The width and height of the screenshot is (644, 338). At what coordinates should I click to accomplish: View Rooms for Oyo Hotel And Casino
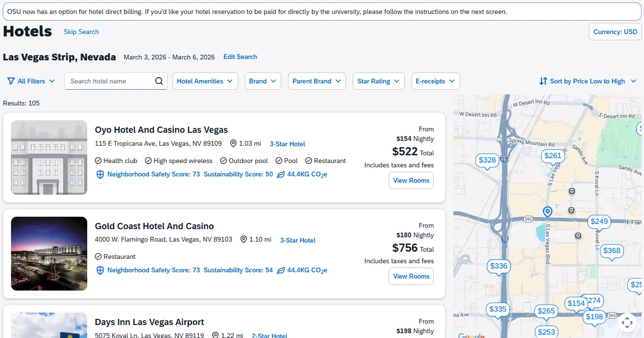coord(411,180)
